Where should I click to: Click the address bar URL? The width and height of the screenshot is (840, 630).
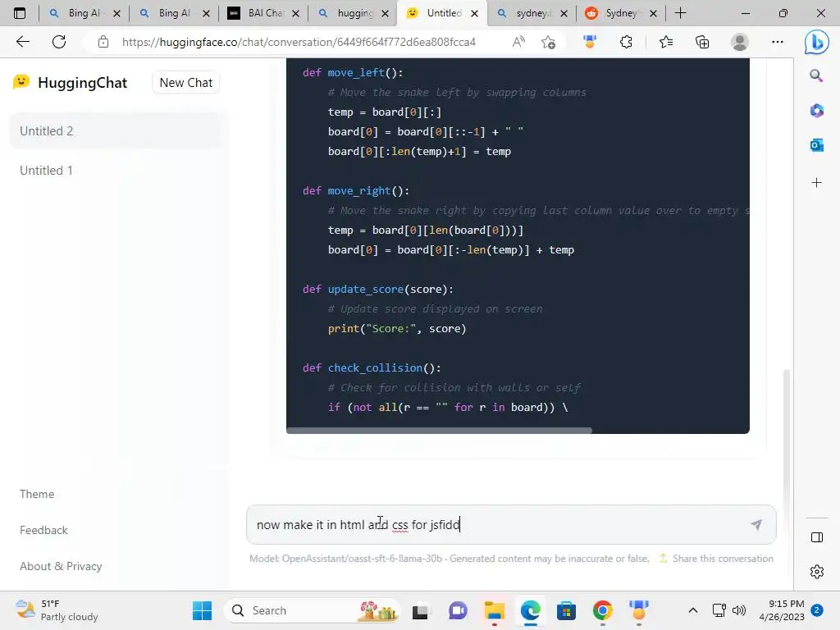(299, 42)
